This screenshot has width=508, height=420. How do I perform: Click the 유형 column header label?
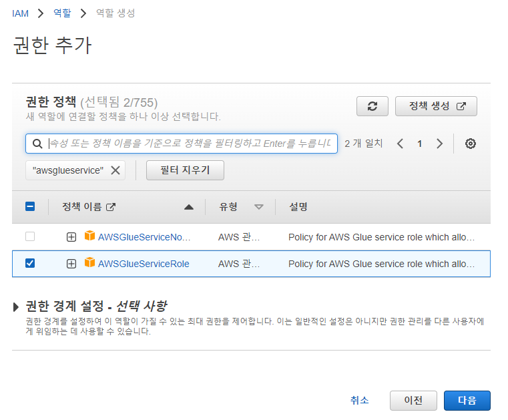(228, 207)
